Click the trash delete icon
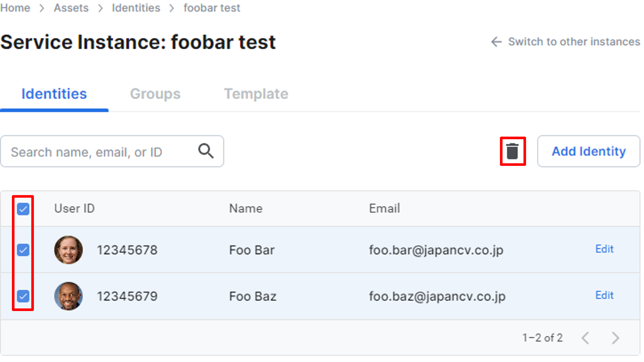This screenshot has width=644, height=362. point(512,151)
